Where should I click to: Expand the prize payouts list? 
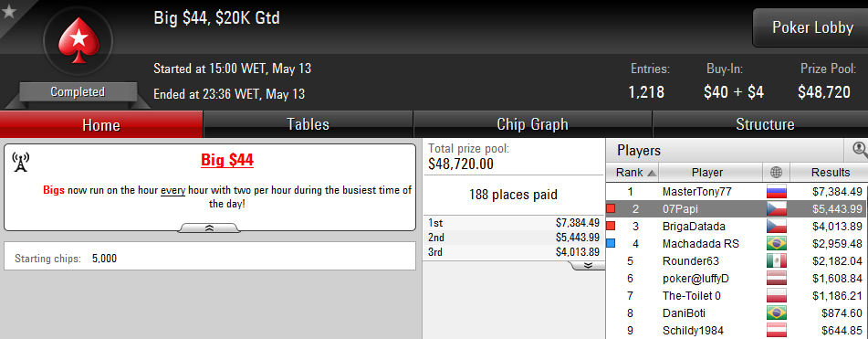tap(588, 265)
